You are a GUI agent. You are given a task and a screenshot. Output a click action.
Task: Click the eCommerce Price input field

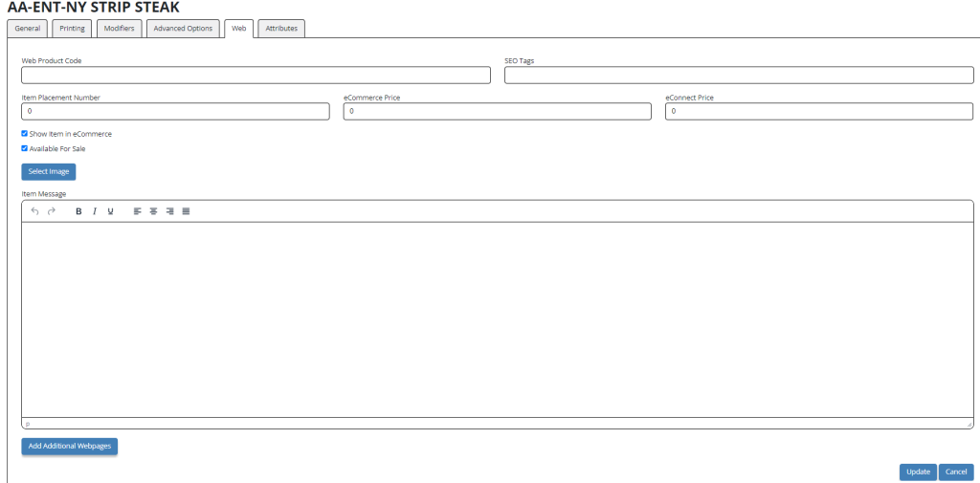497,111
